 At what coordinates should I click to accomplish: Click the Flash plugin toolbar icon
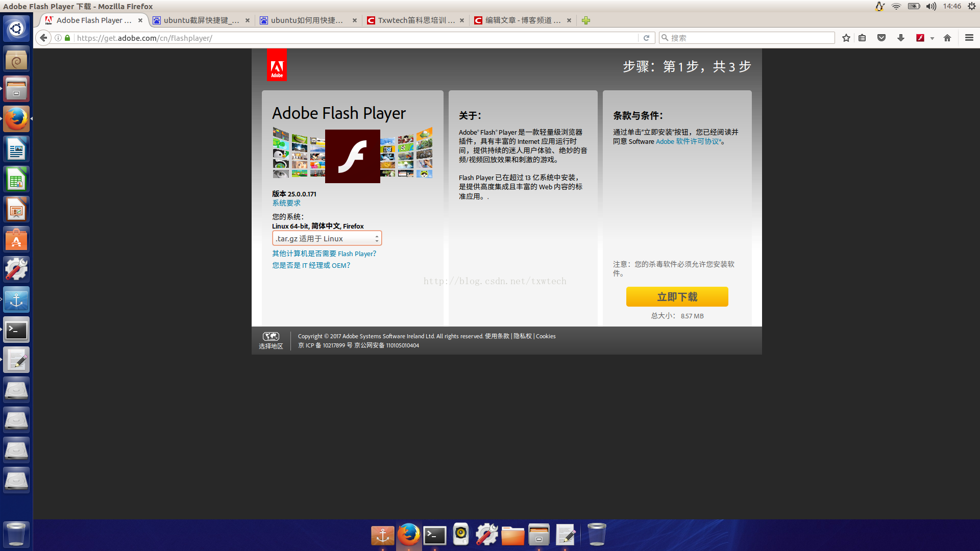point(920,38)
